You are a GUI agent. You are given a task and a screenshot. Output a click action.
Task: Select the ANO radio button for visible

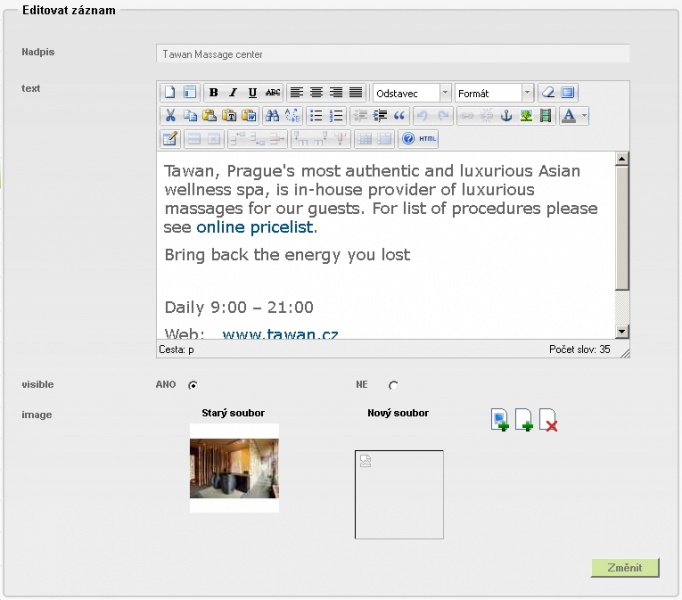coord(193,385)
